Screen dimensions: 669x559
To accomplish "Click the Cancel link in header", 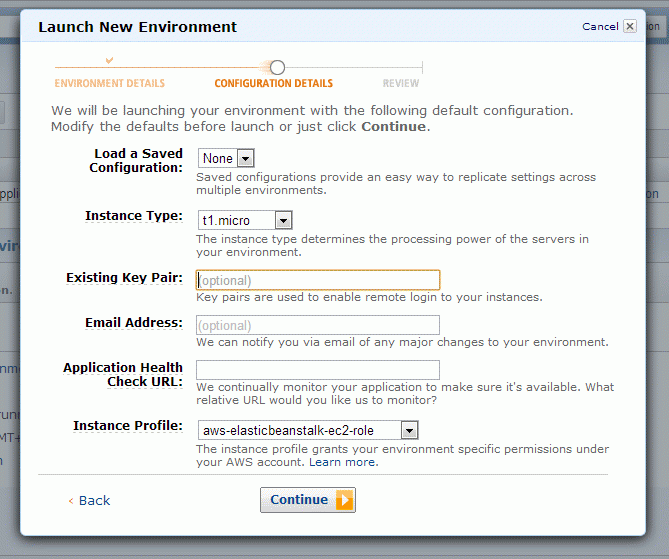I will 600,26.
